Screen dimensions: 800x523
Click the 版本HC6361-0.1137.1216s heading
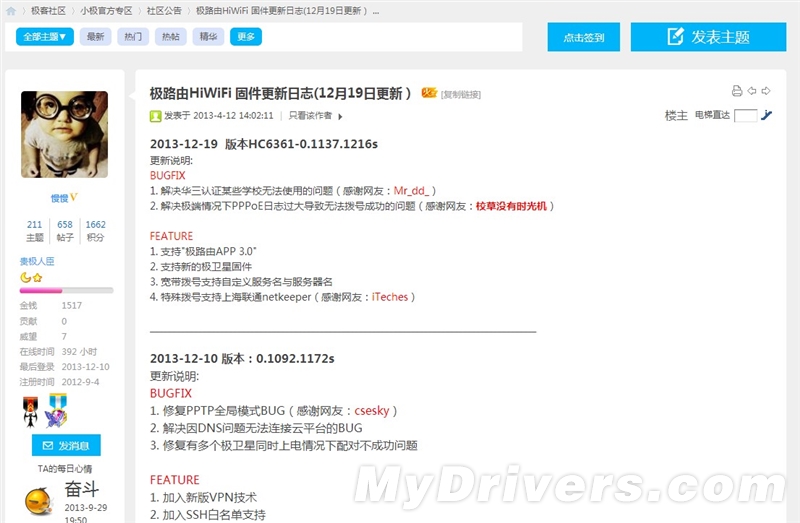(x=301, y=144)
